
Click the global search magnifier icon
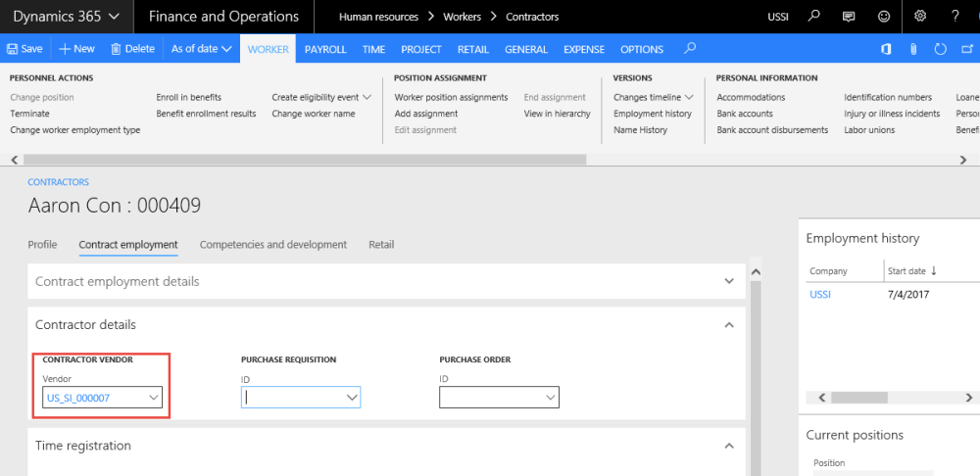(813, 17)
